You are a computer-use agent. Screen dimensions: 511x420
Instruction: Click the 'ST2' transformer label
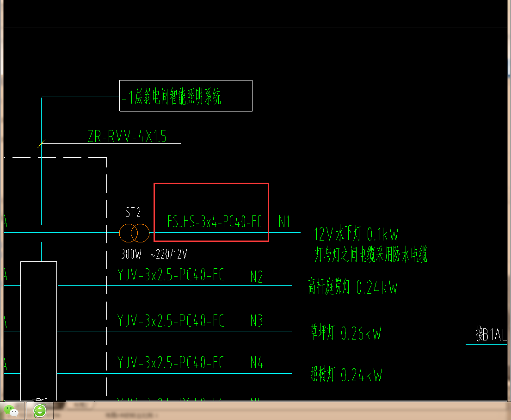click(x=133, y=212)
